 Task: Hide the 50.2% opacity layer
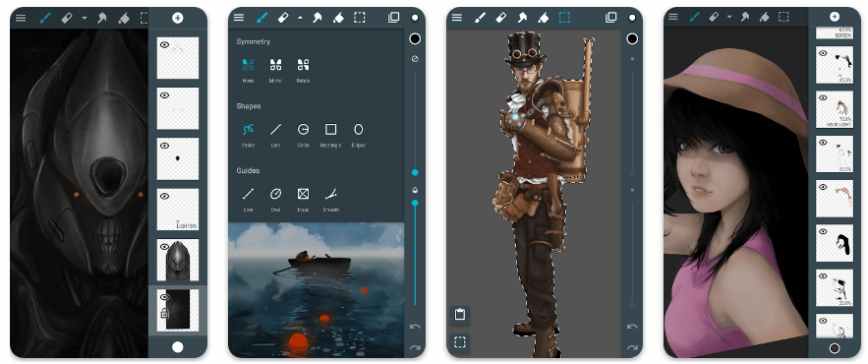tap(823, 143)
